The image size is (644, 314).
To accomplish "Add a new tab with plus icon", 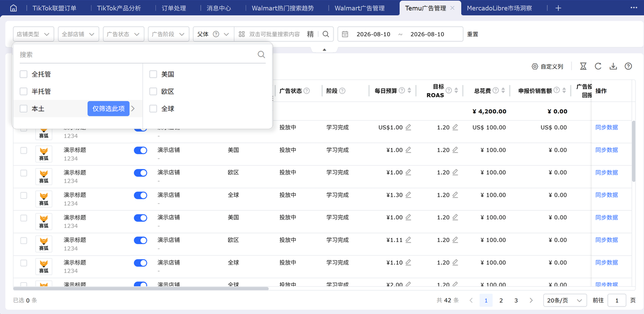I will click(x=558, y=8).
